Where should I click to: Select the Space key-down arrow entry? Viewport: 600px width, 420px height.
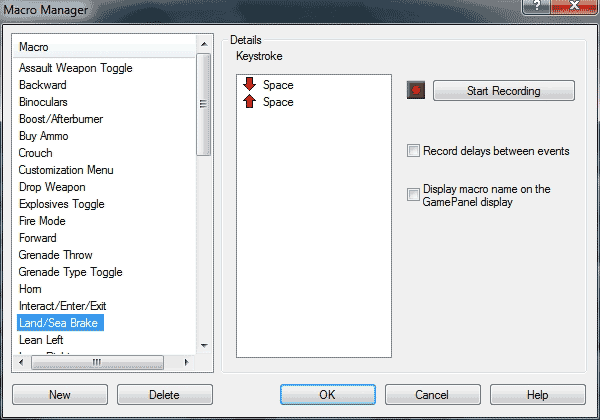point(268,85)
